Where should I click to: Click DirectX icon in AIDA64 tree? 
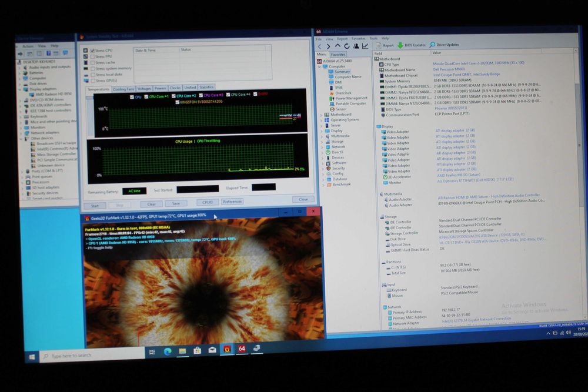click(328, 153)
